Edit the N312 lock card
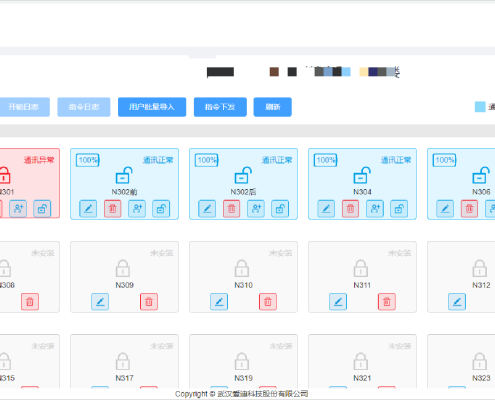The image size is (495, 400). [457, 302]
